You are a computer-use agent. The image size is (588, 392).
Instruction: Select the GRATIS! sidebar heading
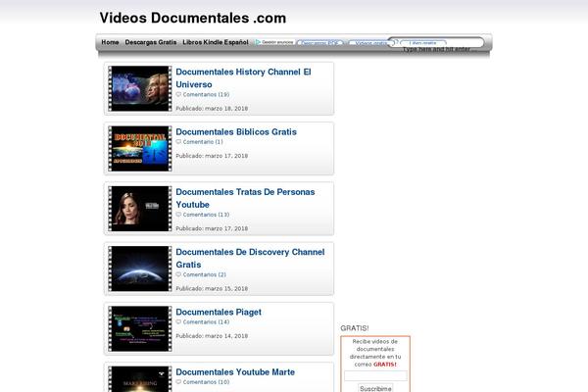click(x=355, y=328)
